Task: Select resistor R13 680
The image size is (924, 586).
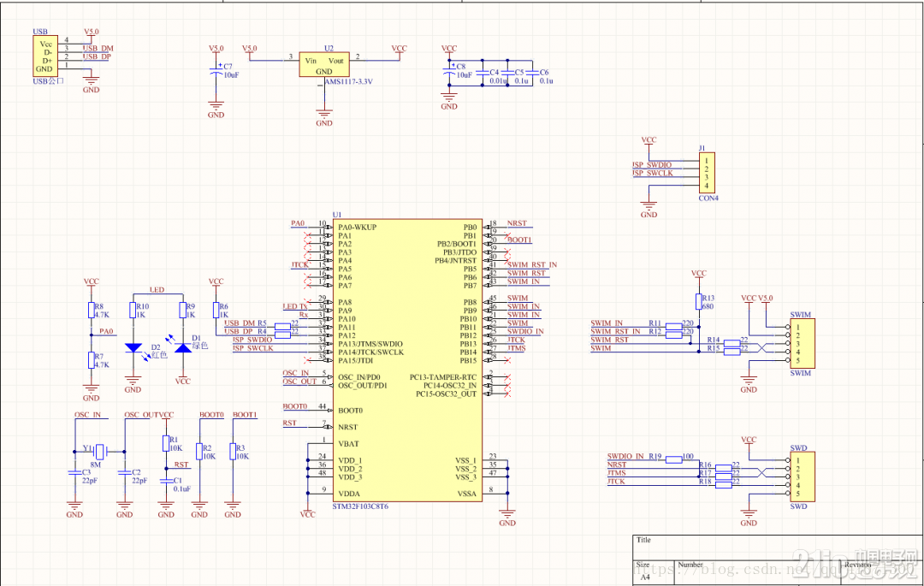Action: 698,301
